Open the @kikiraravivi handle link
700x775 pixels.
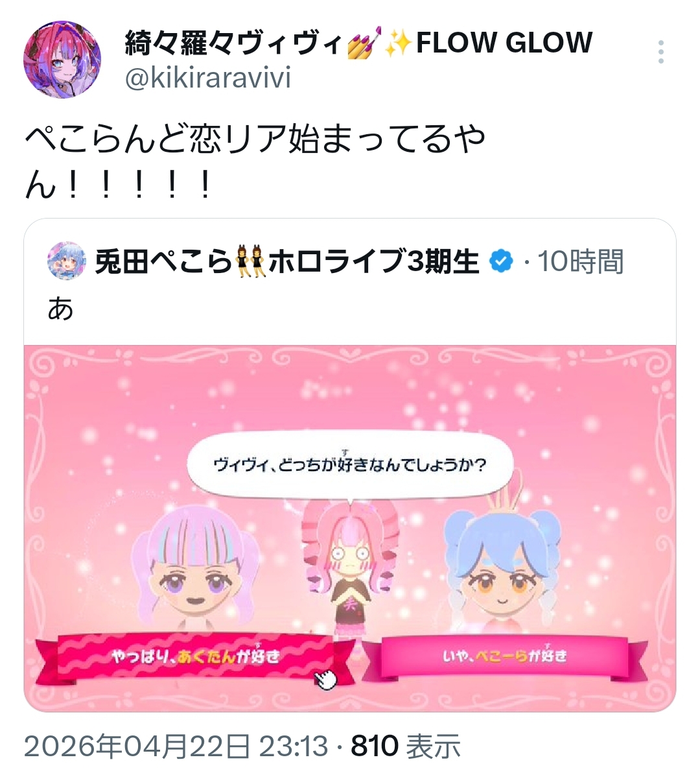208,78
